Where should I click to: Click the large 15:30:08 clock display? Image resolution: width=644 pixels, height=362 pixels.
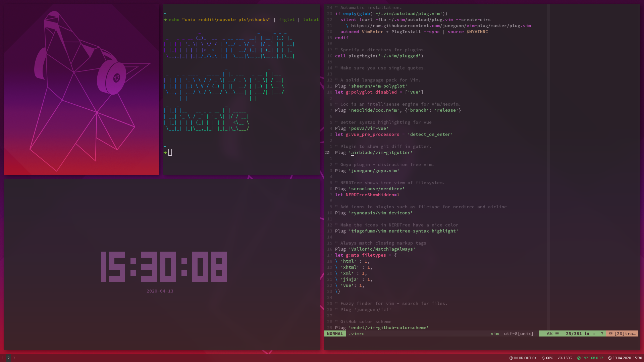coord(164,267)
